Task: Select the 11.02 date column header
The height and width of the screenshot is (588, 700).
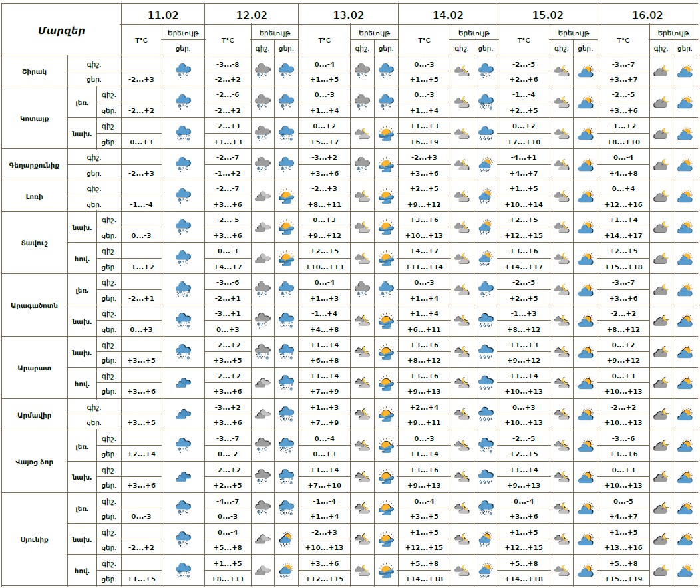Action: point(162,15)
